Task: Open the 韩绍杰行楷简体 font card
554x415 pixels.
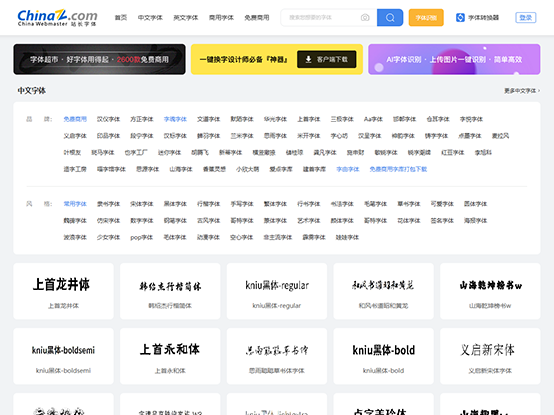Action: tap(170, 291)
